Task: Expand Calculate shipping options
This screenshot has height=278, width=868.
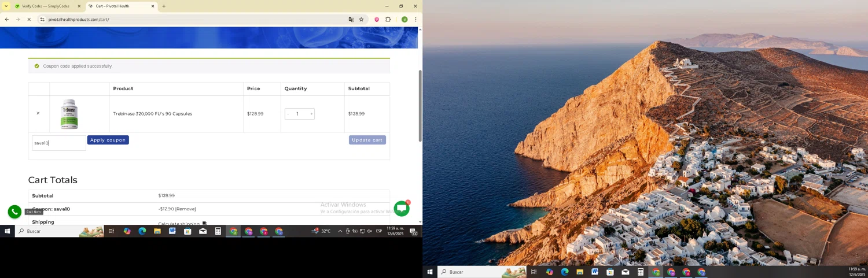Action: [x=183, y=224]
